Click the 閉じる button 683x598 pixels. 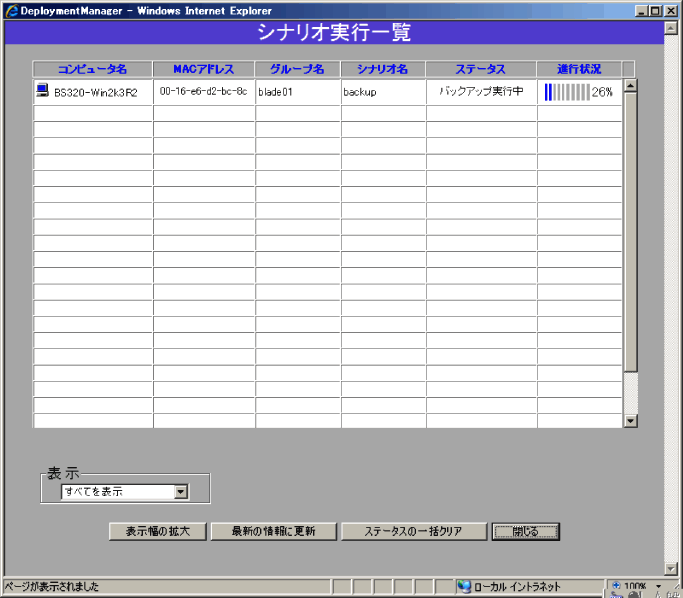[x=526, y=531]
